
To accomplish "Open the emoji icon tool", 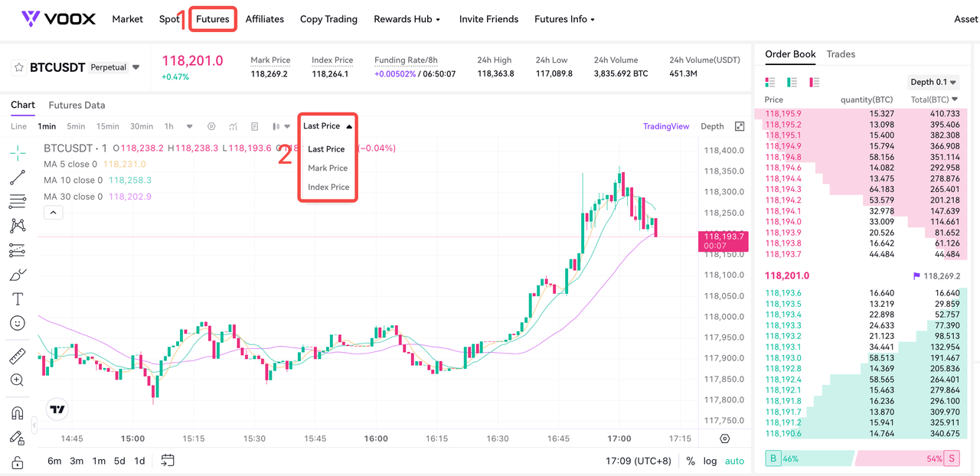I will (18, 323).
